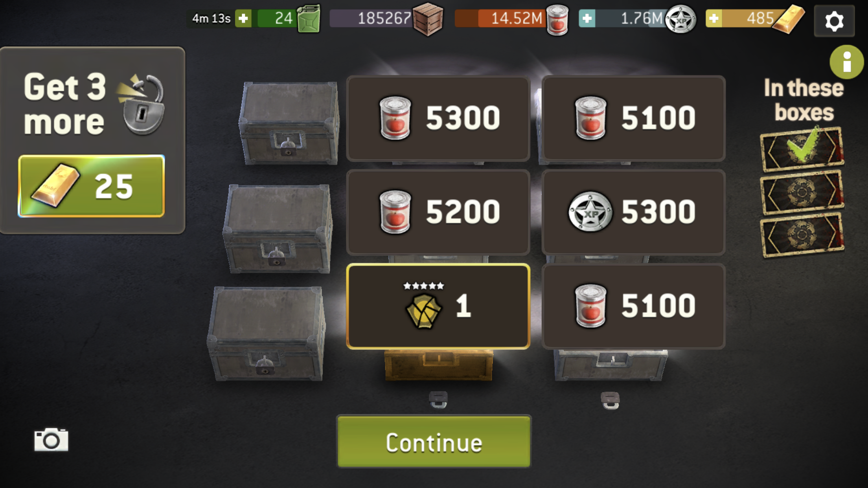
Task: Open the bottom locked chest
Action: tap(267, 333)
